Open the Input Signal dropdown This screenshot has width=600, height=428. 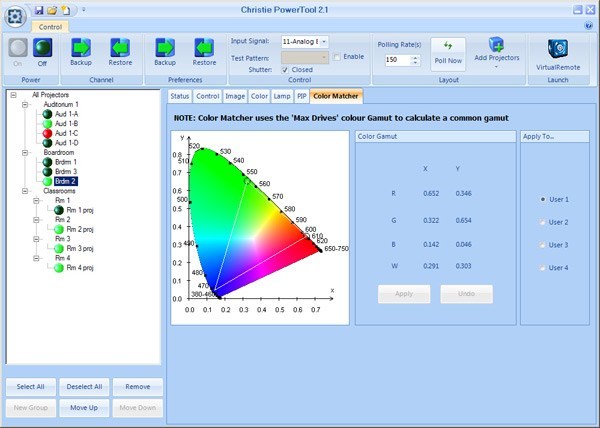[324, 41]
